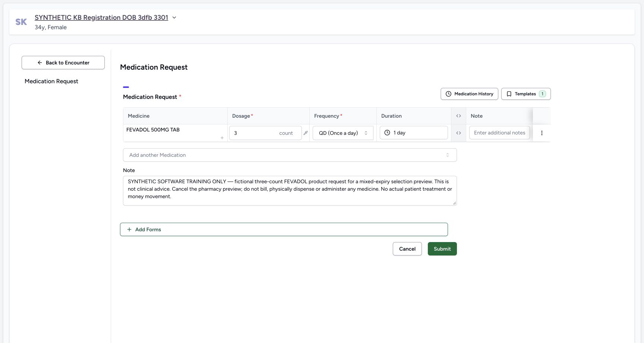The image size is (644, 343).
Task: Click the 1 day duration field
Action: click(x=414, y=133)
